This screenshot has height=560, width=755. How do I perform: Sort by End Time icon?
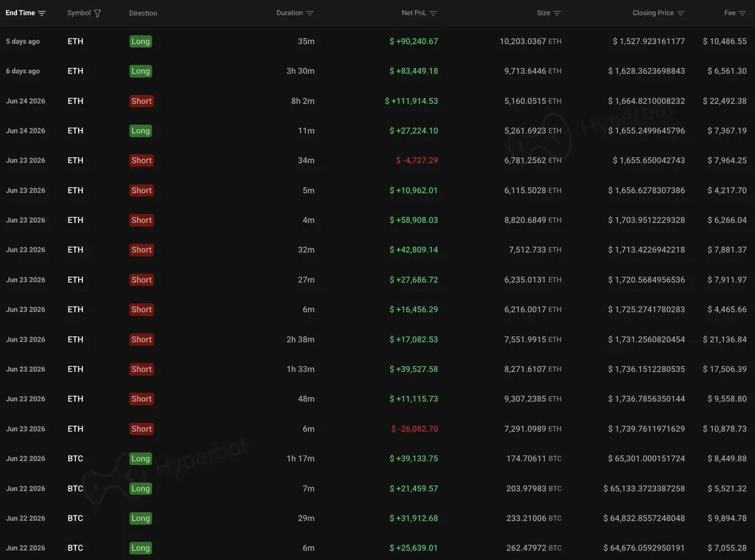point(42,13)
